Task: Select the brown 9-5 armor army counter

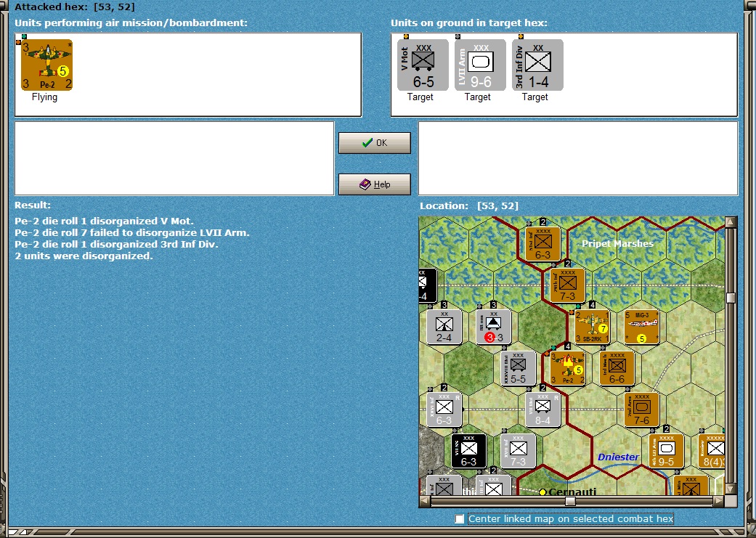Action: (667, 451)
